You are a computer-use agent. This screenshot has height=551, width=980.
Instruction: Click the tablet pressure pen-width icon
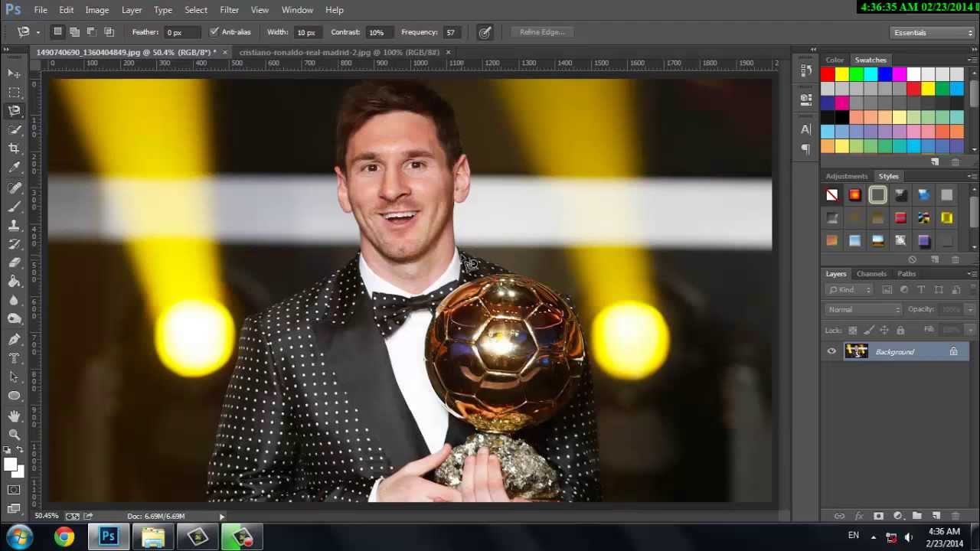[x=485, y=32]
